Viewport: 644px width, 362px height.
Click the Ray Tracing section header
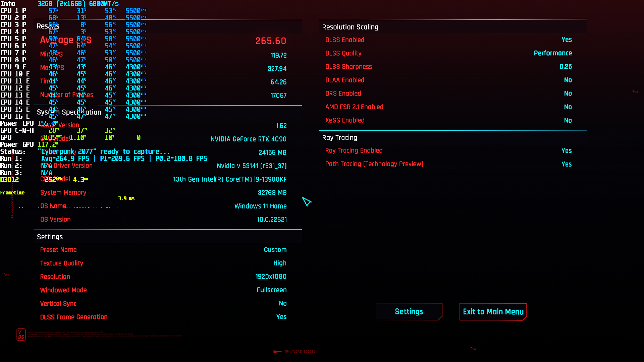[339, 138]
